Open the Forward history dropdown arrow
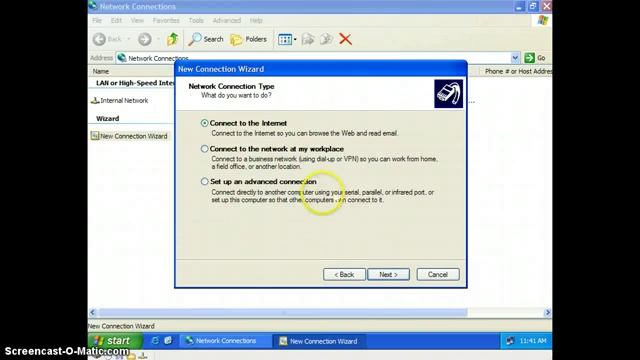This screenshot has height=360, width=640. tap(158, 39)
